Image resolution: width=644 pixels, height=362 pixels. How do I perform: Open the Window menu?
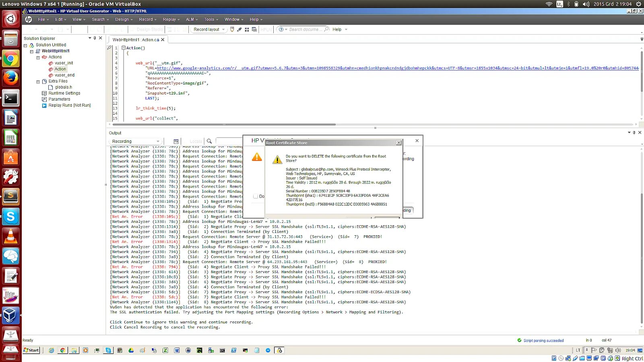(233, 19)
